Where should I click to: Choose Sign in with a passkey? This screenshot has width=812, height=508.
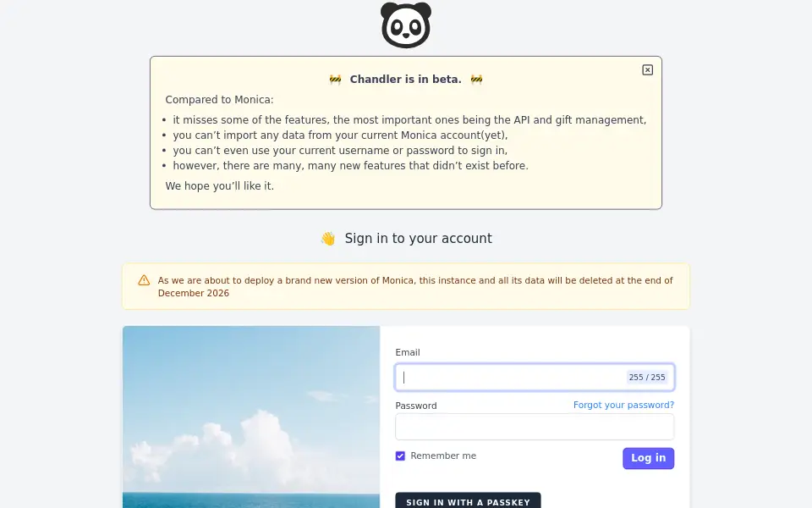(x=468, y=500)
